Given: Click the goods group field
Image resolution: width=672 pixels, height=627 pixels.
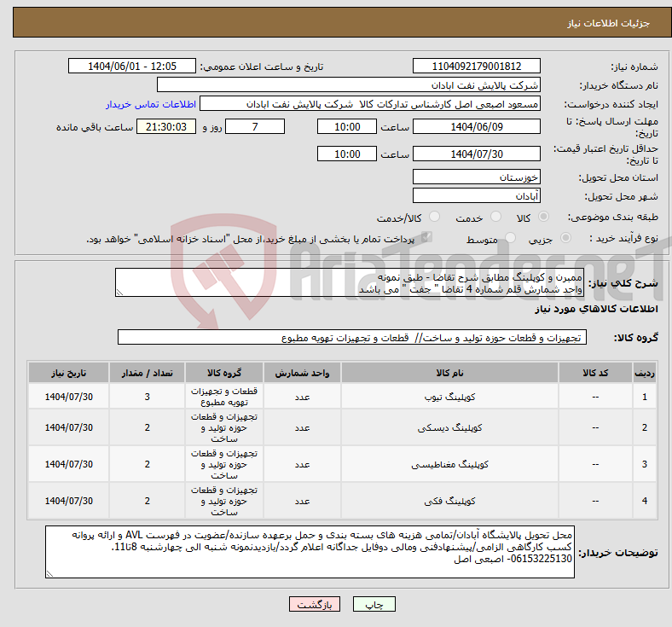Looking at the screenshot, I should (x=352, y=337).
